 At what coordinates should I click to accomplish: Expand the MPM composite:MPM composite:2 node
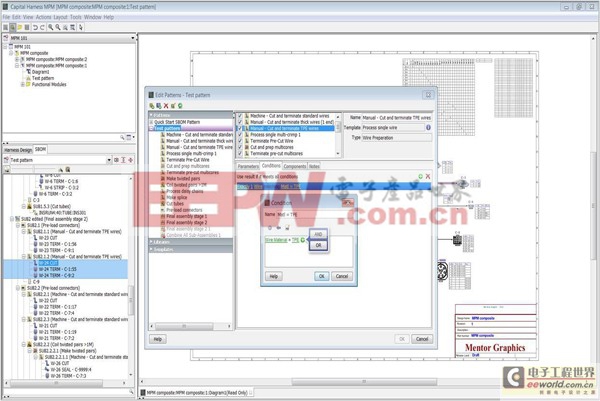point(17,59)
